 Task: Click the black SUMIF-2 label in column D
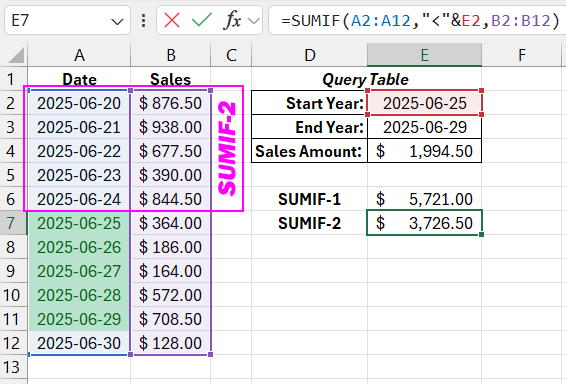coord(309,223)
